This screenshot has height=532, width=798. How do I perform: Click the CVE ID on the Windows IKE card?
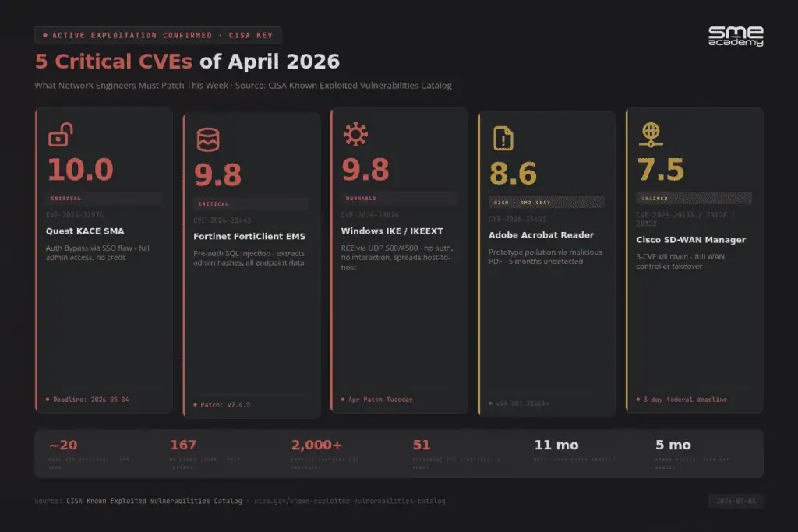[370, 215]
